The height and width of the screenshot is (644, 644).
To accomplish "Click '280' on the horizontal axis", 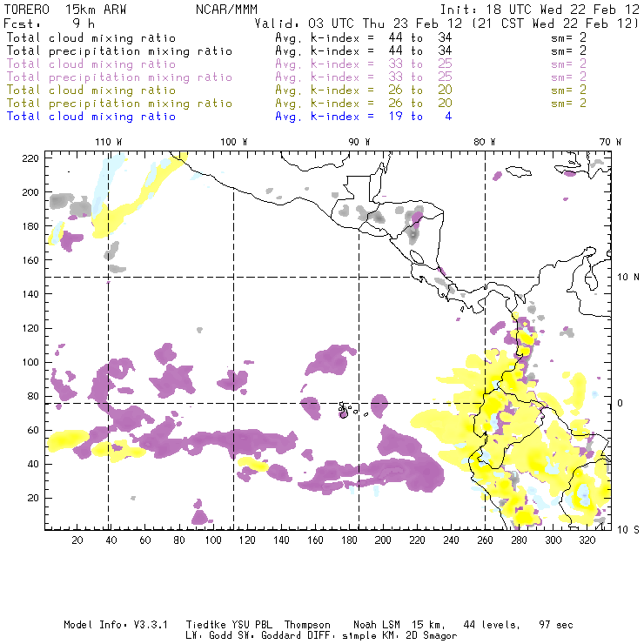I will 520,540.
